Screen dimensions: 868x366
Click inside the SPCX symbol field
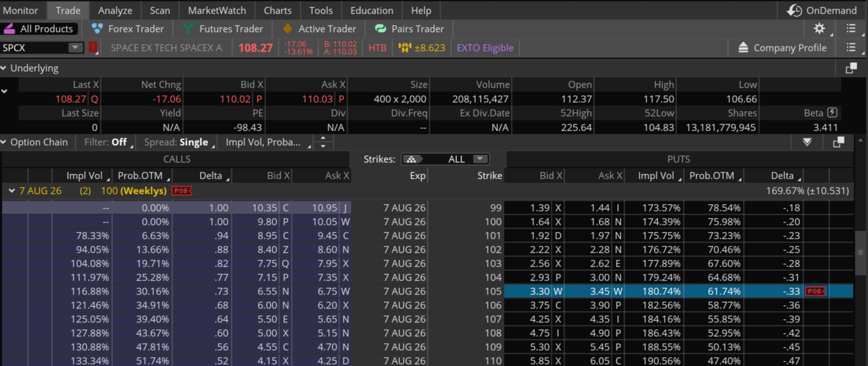(x=34, y=47)
